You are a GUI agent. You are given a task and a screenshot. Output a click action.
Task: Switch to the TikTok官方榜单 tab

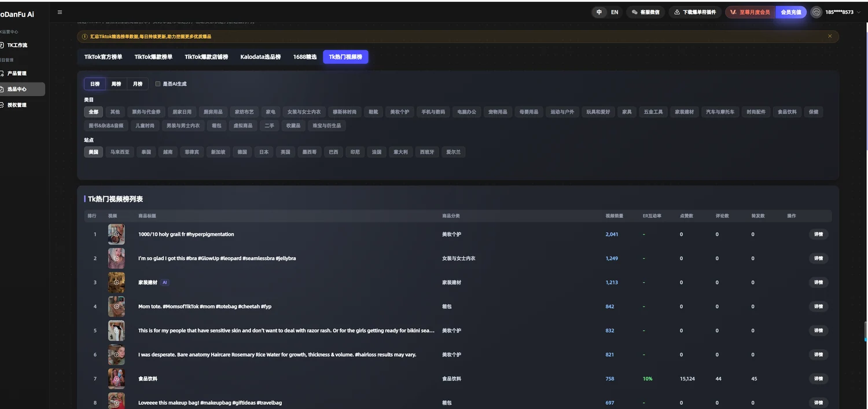(x=103, y=57)
